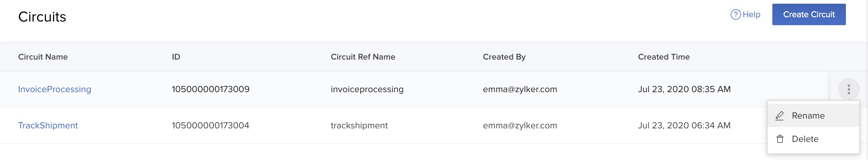The height and width of the screenshot is (160, 868).
Task: Click the Help question mark icon
Action: click(x=735, y=14)
